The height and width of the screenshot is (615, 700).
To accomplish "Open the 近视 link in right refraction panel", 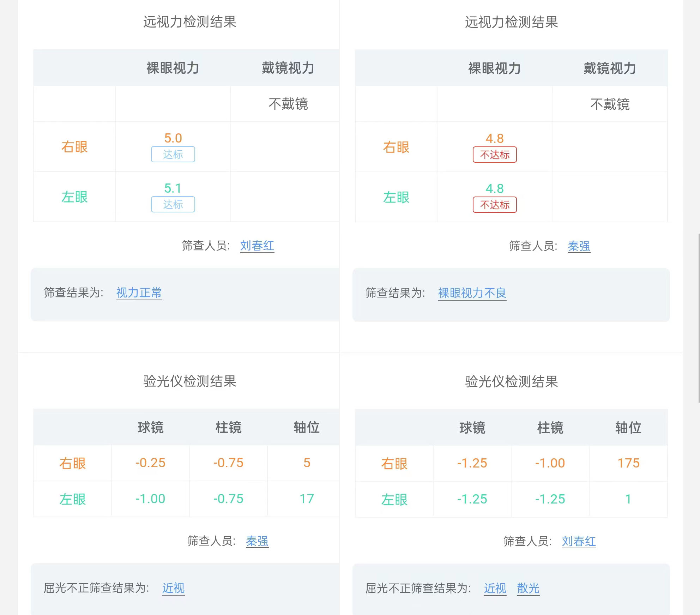I will click(x=495, y=588).
